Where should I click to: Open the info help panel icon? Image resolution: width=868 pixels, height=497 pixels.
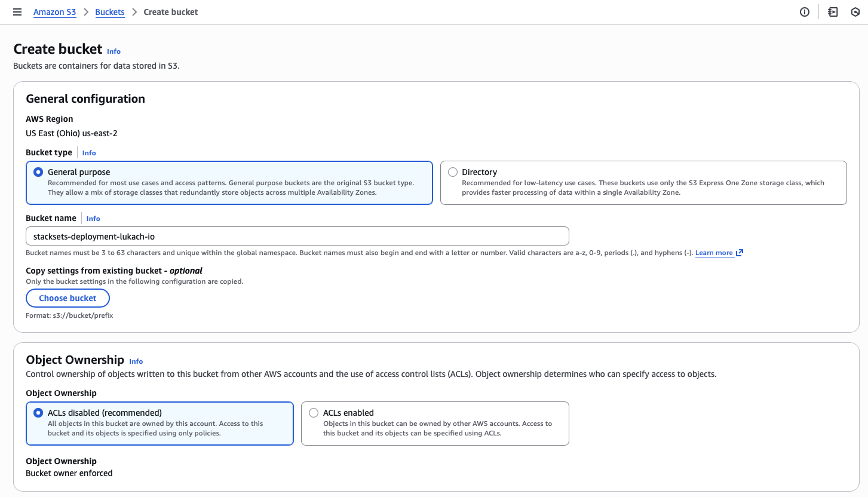(x=805, y=12)
